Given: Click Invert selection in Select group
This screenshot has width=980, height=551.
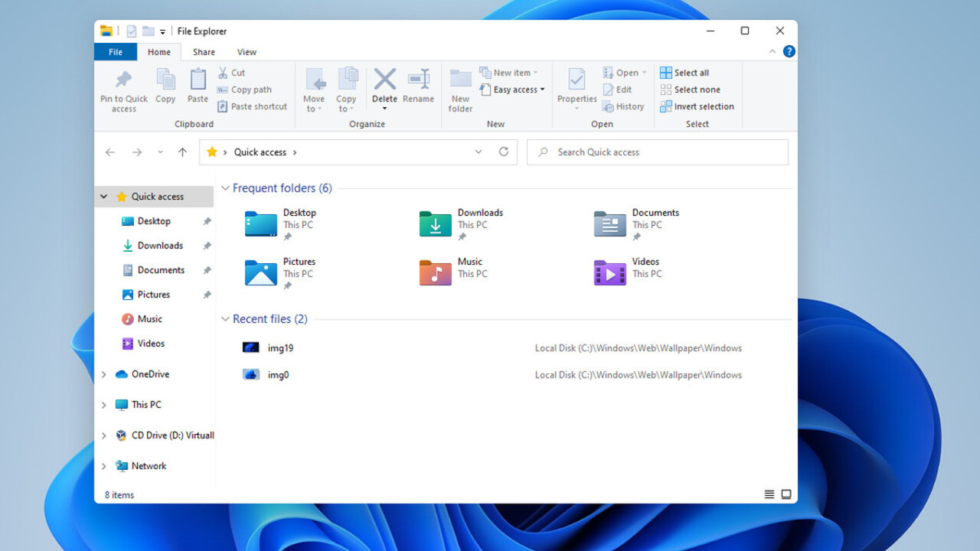Looking at the screenshot, I should coord(697,106).
